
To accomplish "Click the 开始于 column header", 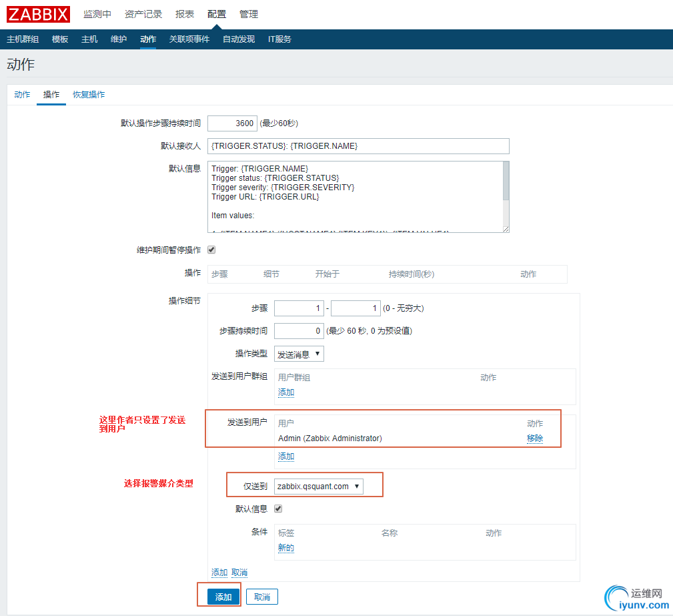I will (327, 274).
